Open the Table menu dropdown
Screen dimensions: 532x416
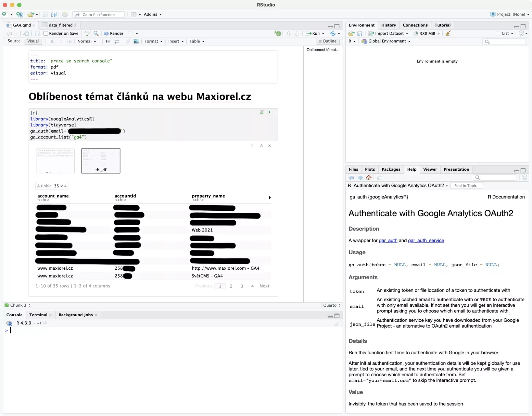click(x=197, y=41)
